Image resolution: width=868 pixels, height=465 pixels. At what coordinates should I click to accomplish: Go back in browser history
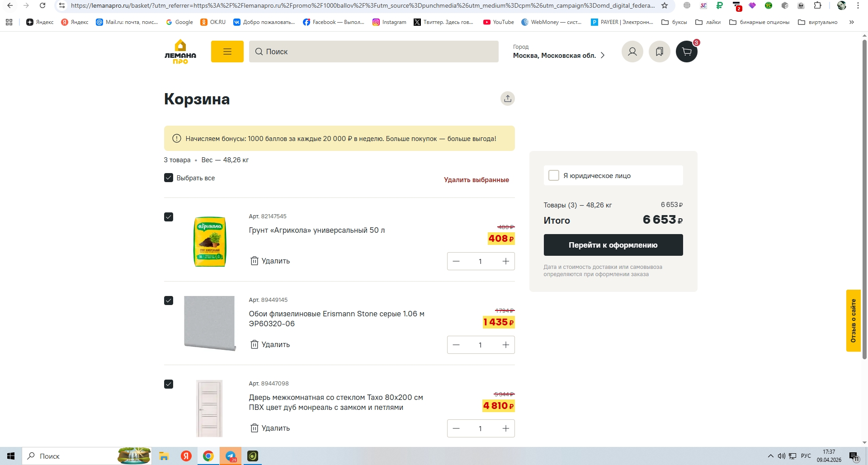(10, 5)
